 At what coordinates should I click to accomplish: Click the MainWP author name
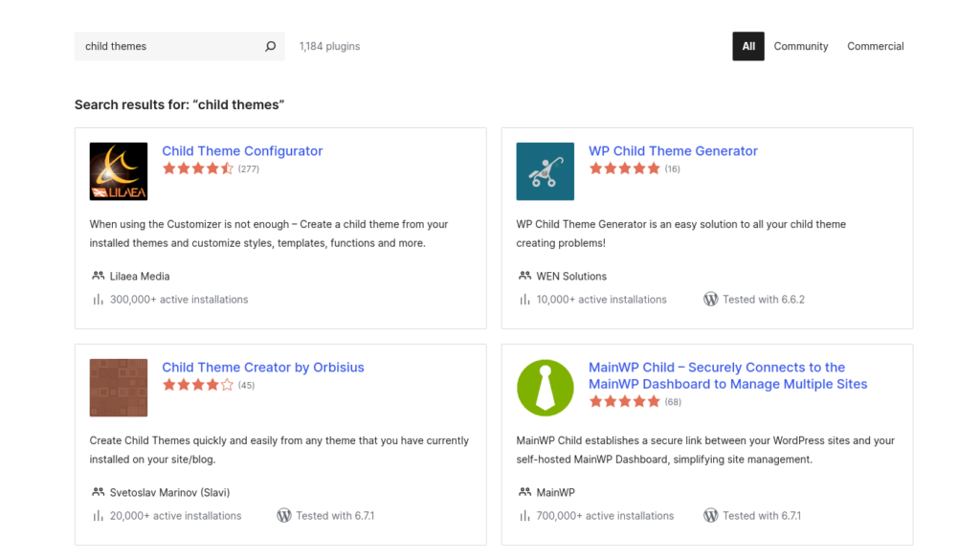click(x=556, y=492)
